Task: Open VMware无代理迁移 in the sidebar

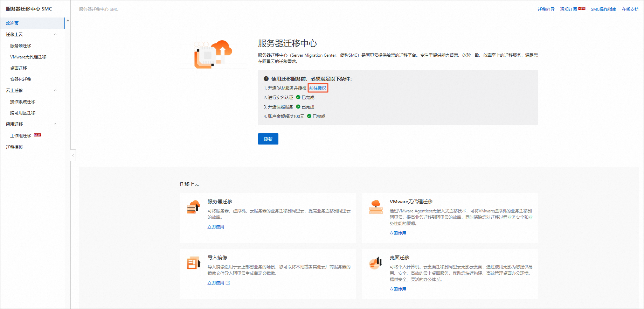Action: point(28,57)
